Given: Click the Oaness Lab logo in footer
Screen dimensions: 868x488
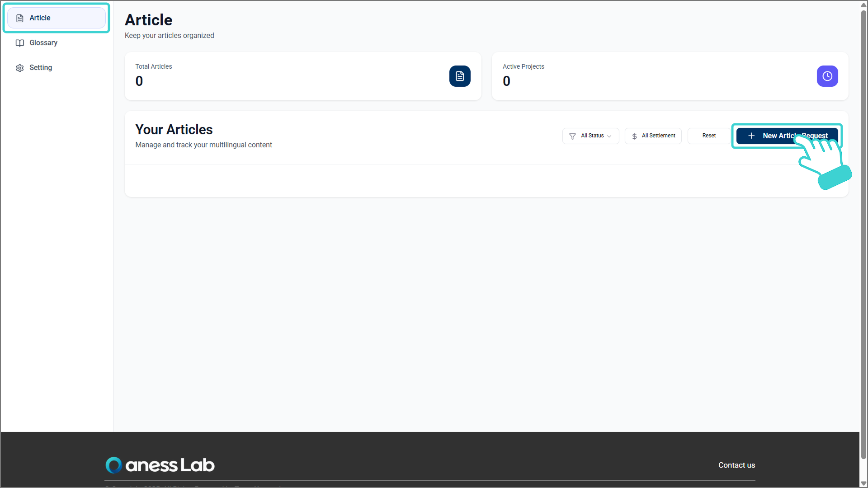Looking at the screenshot, I should (160, 465).
